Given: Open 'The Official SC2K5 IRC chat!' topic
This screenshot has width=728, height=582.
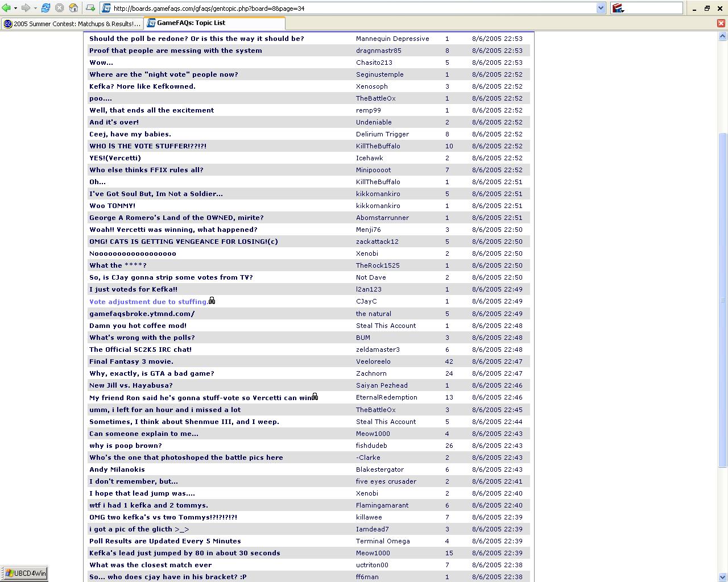Looking at the screenshot, I should point(140,350).
